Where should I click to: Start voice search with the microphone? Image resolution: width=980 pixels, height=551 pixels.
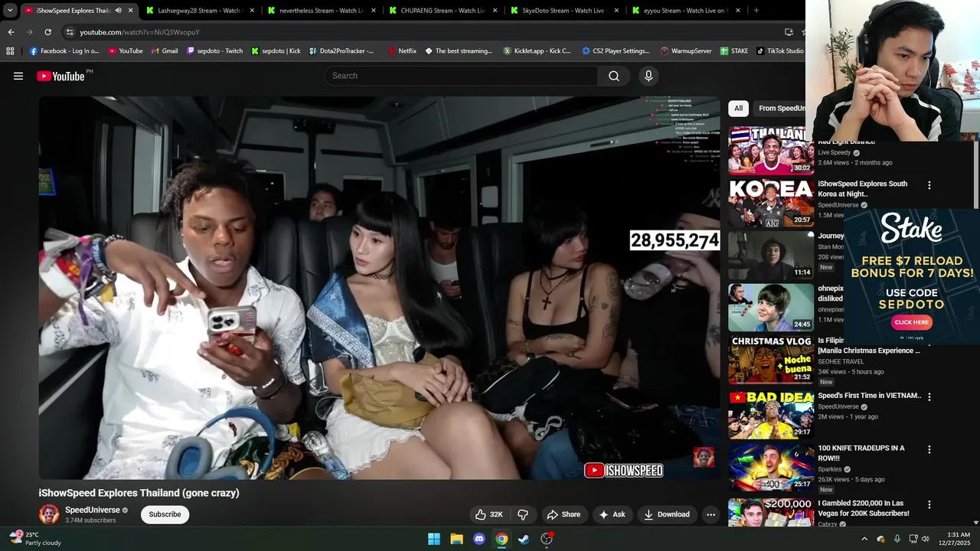[648, 76]
